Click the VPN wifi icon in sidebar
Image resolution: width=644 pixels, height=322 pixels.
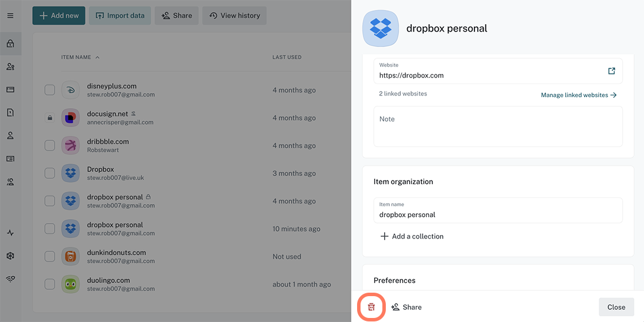(x=10, y=279)
